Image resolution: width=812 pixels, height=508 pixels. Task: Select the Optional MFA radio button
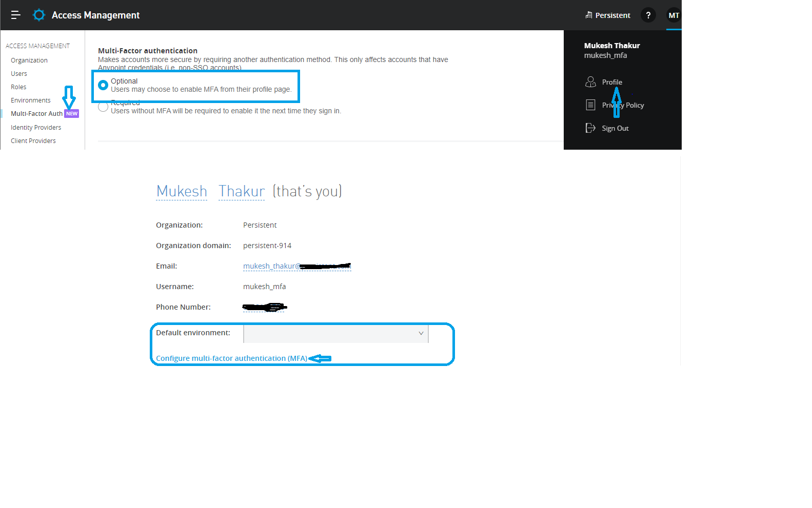[x=103, y=85]
